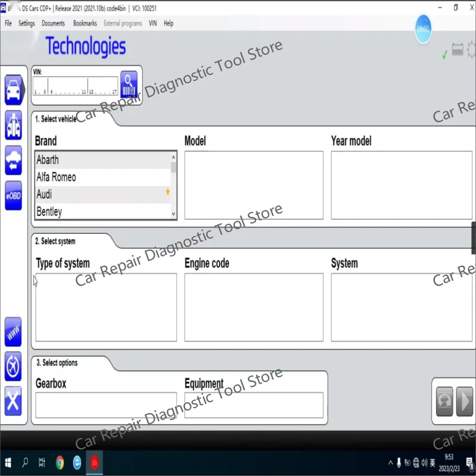
Task: Open the car diagnostics sidebar icon
Action: pos(13,90)
